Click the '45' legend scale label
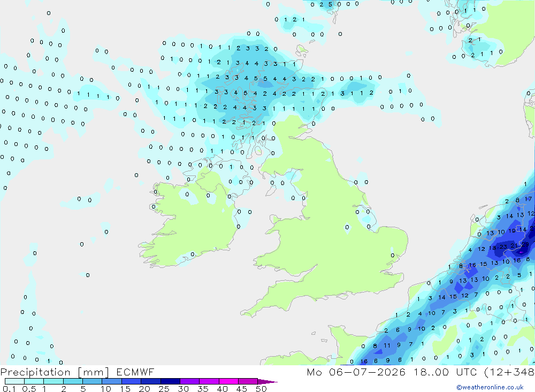The height and width of the screenshot is (392, 535). pyautogui.click(x=242, y=389)
